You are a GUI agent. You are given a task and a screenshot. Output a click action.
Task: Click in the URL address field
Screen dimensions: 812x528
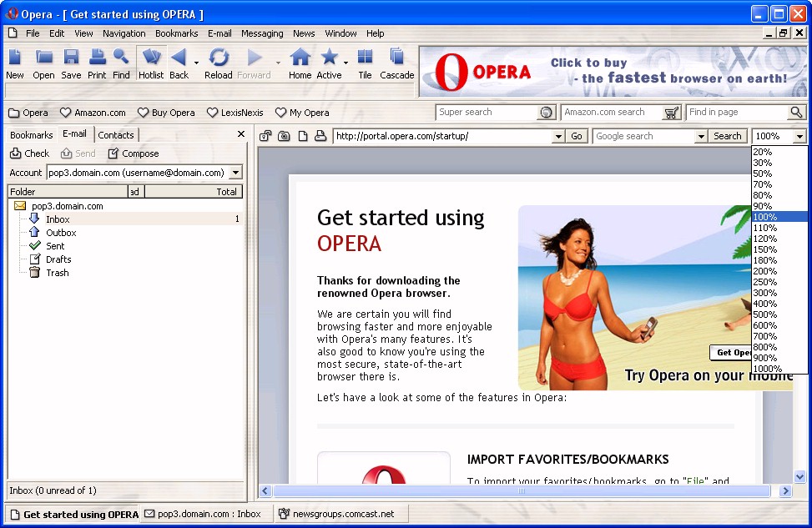pyautogui.click(x=443, y=136)
